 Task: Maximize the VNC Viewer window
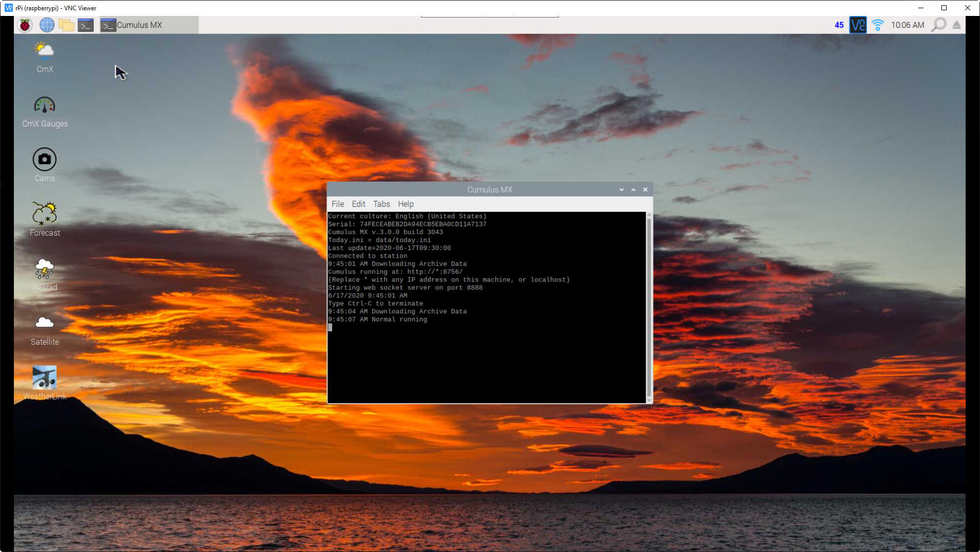[x=944, y=8]
